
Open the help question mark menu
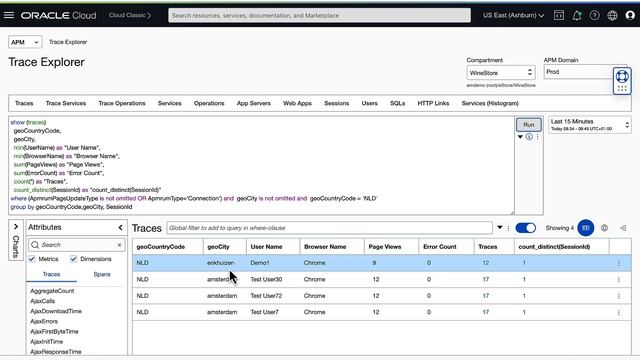pyautogui.click(x=595, y=15)
